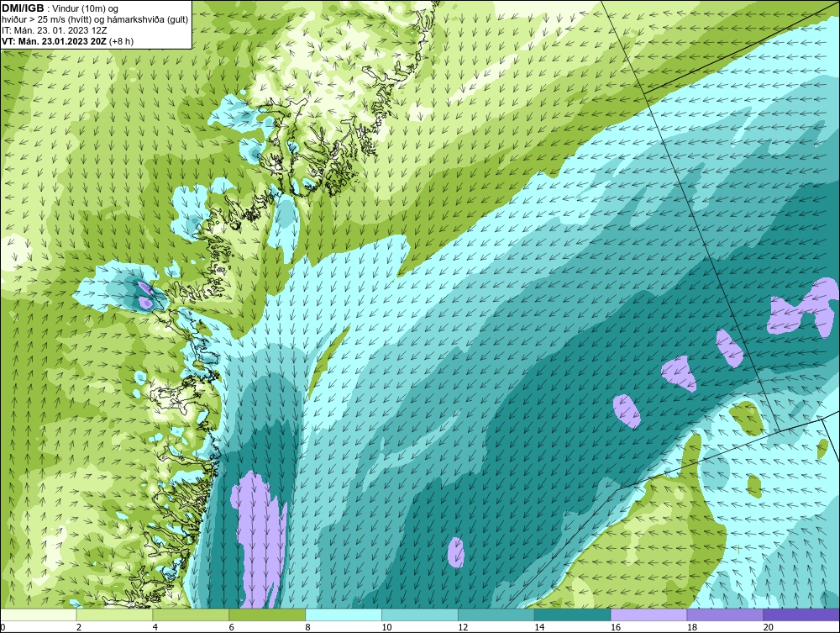Click the 4–6 m/s green legend swatch

pos(191,615)
